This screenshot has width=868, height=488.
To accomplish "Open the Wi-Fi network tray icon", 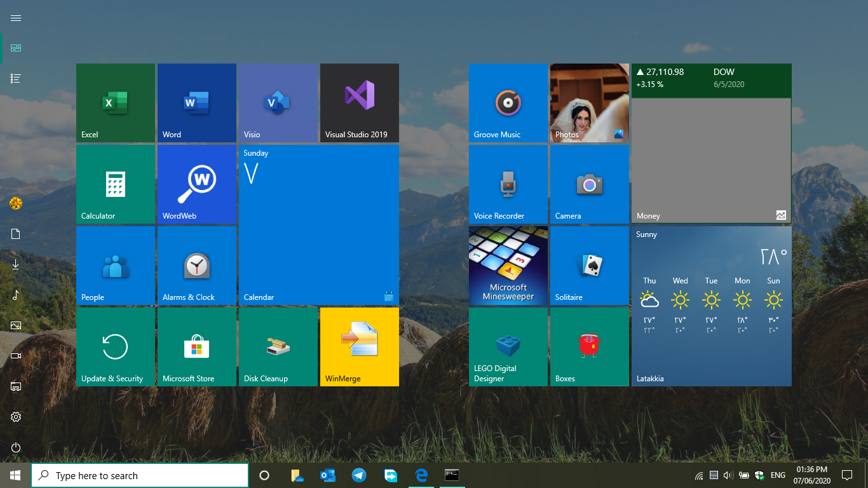I will click(700, 475).
